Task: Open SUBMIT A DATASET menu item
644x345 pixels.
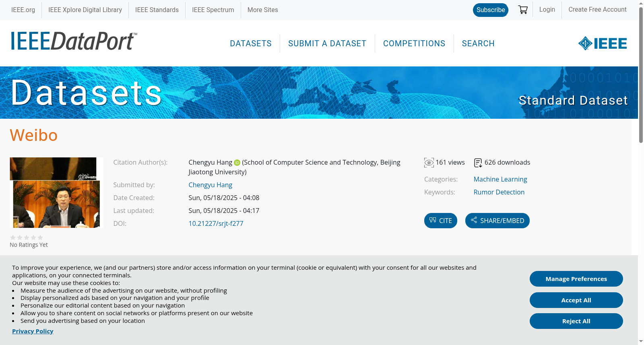Action: [x=327, y=43]
